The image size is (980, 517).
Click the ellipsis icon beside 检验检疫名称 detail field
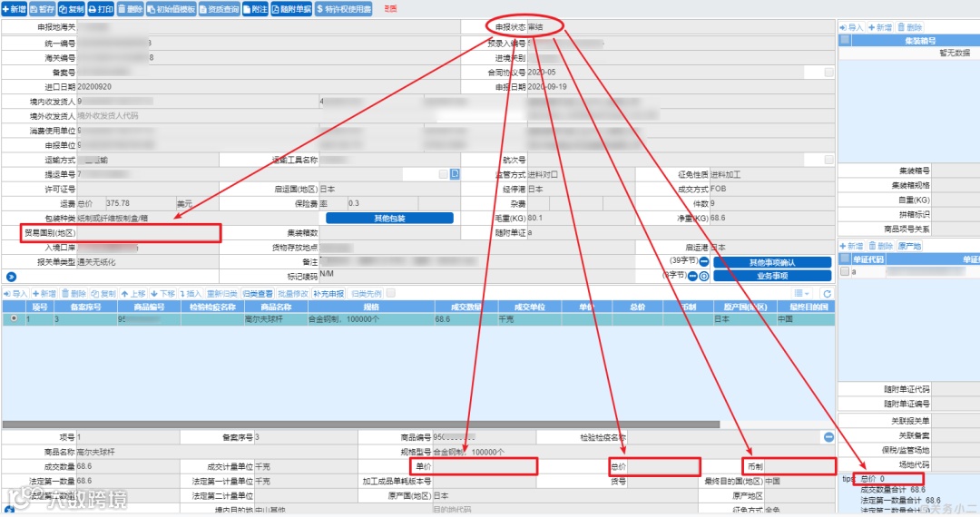point(828,437)
